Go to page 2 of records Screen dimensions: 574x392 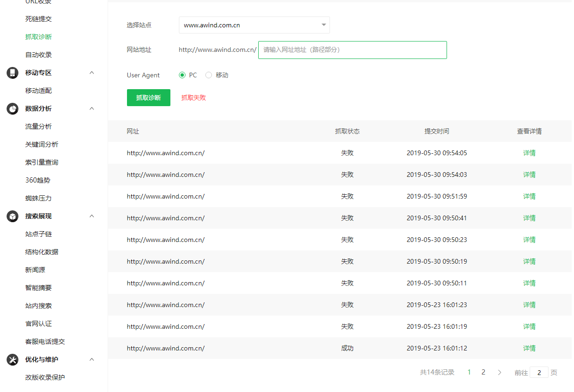point(483,372)
